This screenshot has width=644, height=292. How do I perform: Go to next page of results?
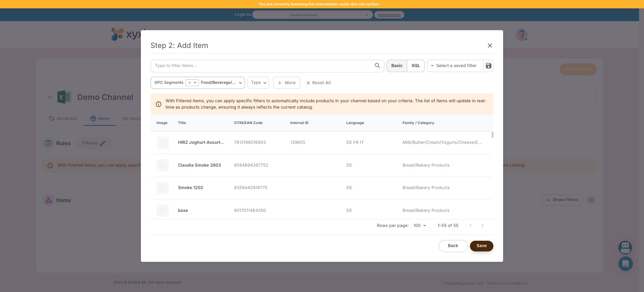(482, 226)
